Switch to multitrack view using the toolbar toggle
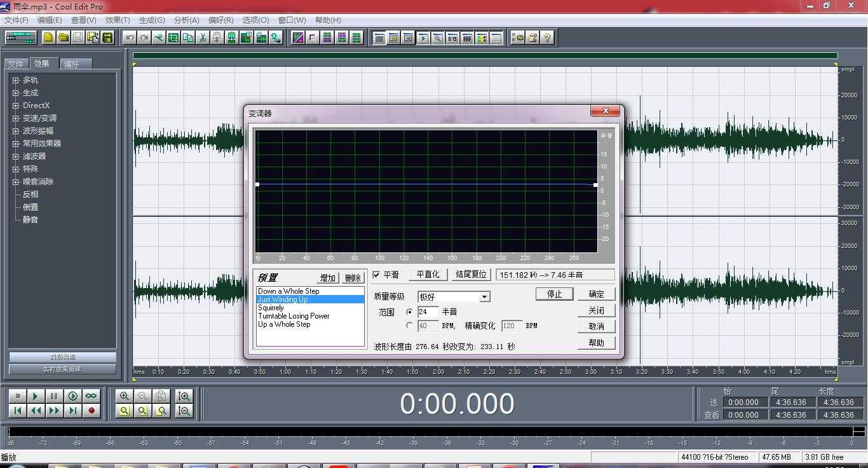Screen dimensions: 868x468 point(20,38)
